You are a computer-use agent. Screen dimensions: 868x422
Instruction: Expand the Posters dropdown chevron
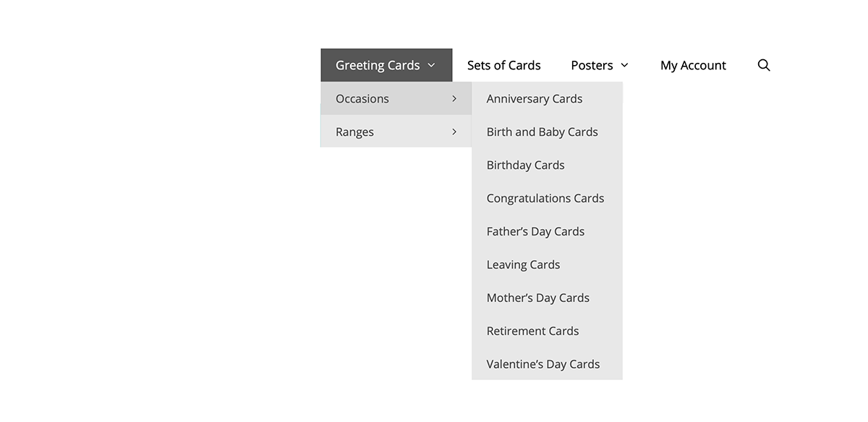(624, 65)
